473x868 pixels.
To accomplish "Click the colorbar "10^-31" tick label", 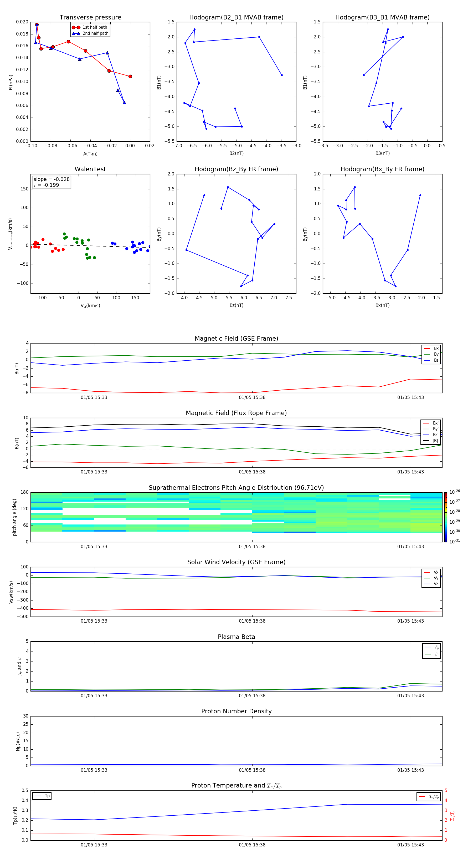I will click(455, 542).
